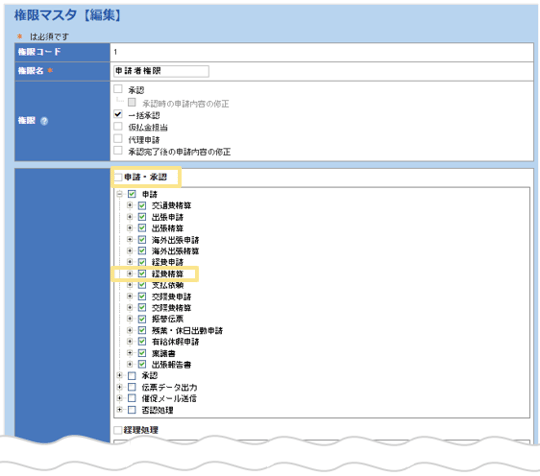Check the 否認処理 tree checkbox
The width and height of the screenshot is (540, 476).
pyautogui.click(x=132, y=410)
